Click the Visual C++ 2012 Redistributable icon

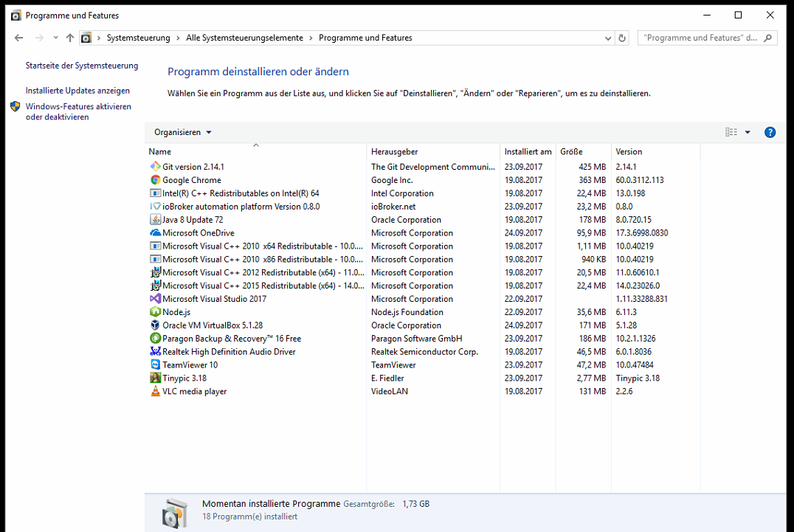click(155, 272)
